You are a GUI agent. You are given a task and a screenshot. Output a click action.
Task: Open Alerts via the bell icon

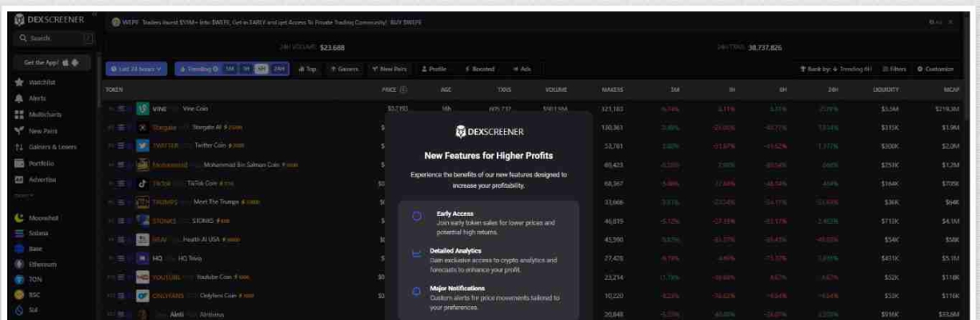click(19, 98)
